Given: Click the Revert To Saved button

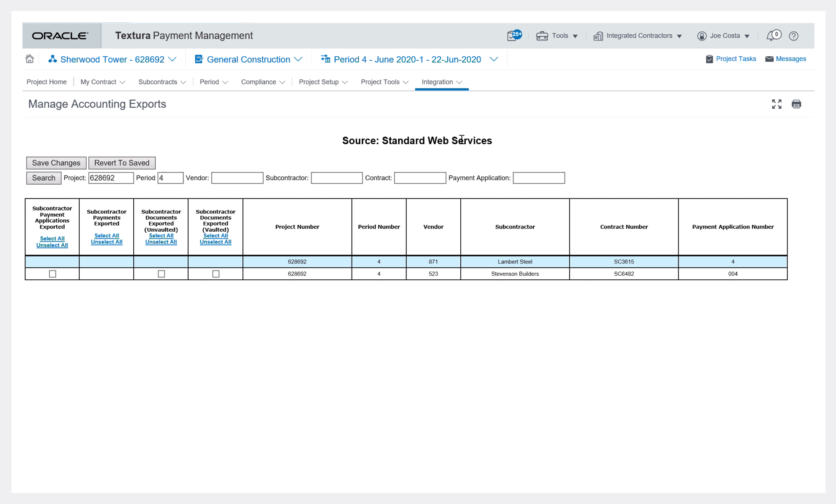Looking at the screenshot, I should [122, 163].
